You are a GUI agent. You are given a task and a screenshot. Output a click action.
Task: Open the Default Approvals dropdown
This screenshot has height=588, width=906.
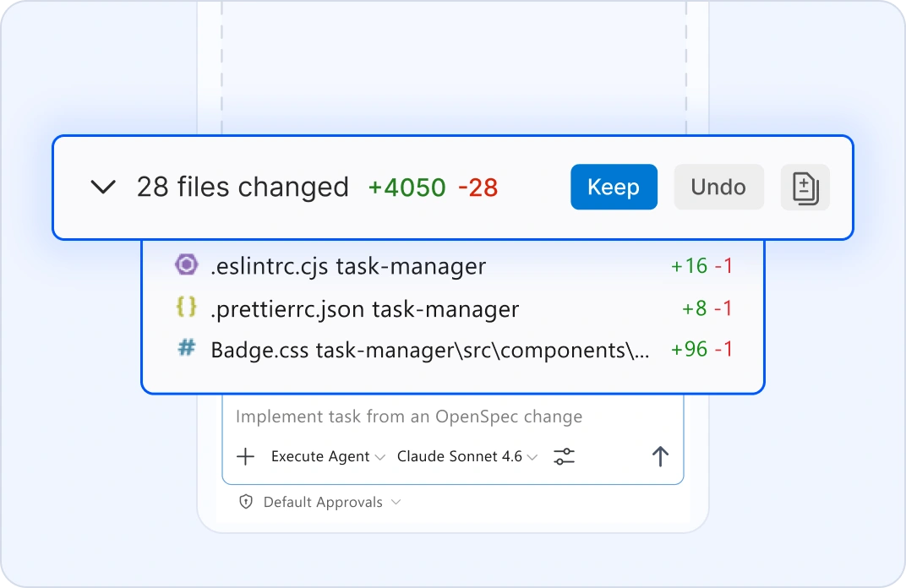[331, 502]
